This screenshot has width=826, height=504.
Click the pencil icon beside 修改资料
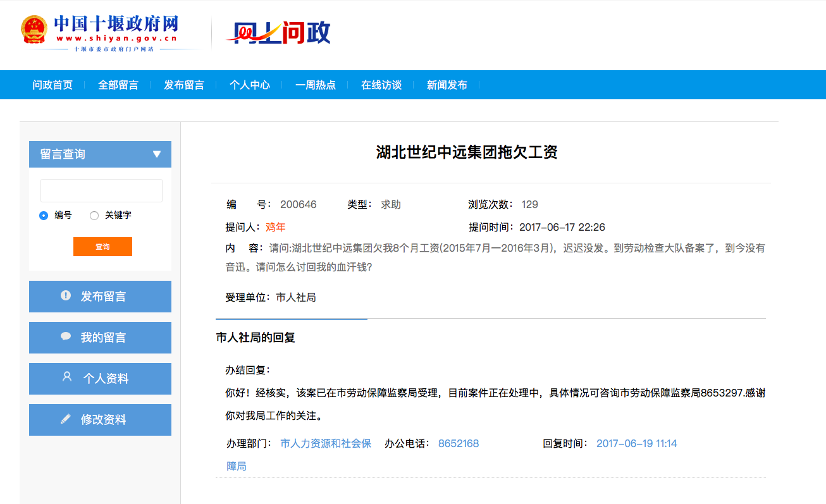pos(66,419)
